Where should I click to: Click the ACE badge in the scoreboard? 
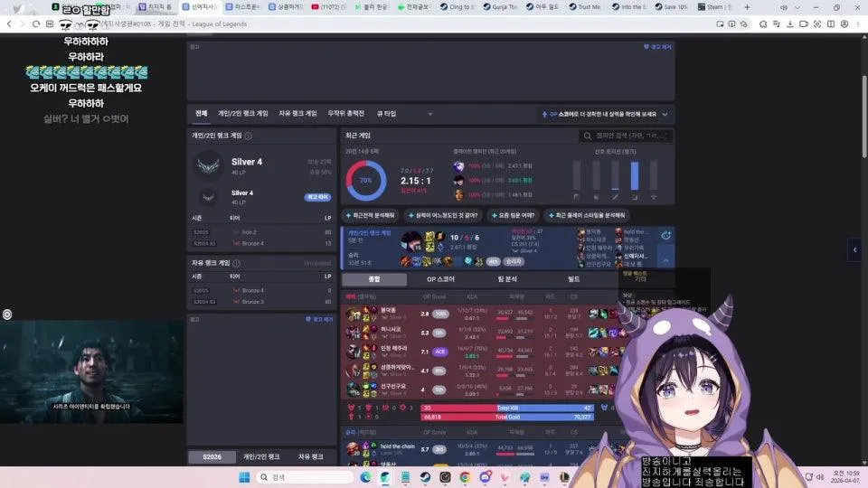(440, 352)
